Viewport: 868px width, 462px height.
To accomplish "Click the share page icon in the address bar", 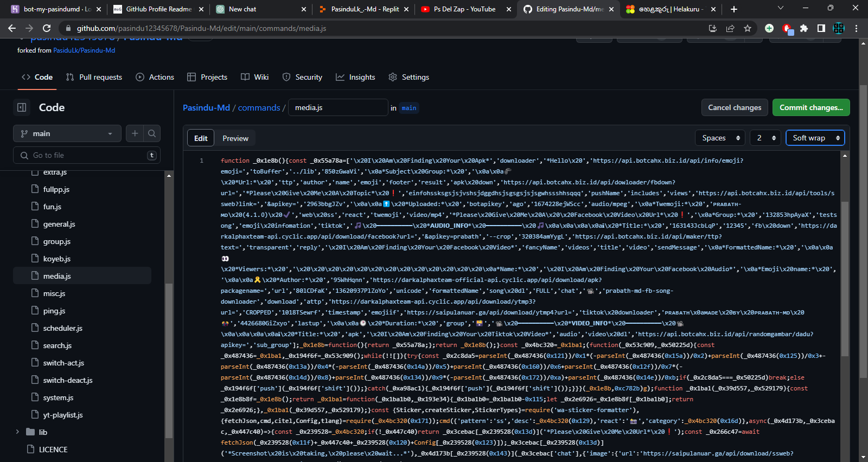I will [x=730, y=28].
